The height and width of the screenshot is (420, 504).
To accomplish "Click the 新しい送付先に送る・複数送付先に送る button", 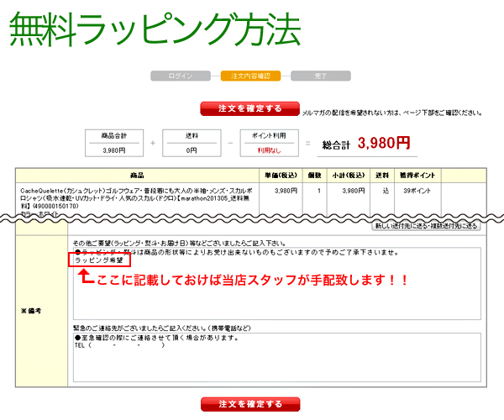I will (x=427, y=226).
